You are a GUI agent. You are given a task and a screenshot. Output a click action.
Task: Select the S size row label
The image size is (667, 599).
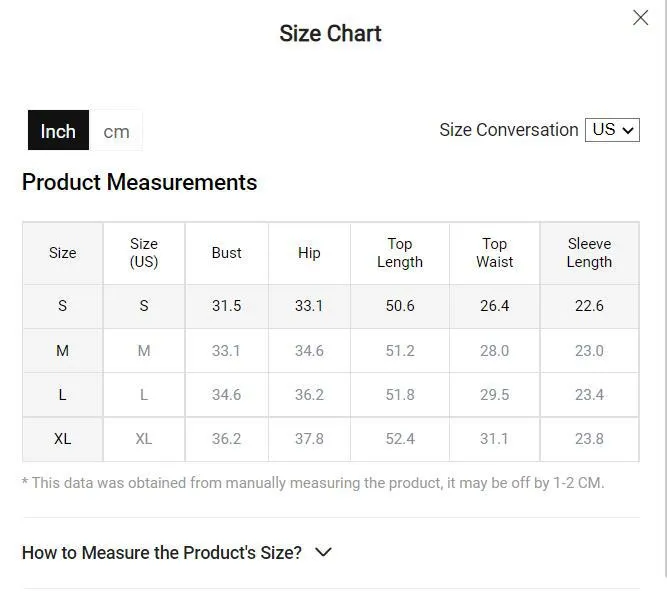point(63,306)
